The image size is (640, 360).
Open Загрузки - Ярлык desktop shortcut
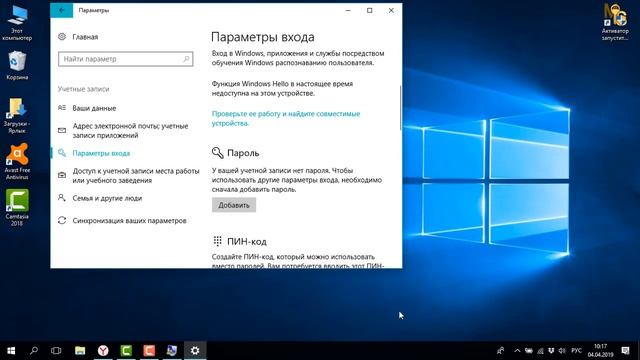[17, 116]
